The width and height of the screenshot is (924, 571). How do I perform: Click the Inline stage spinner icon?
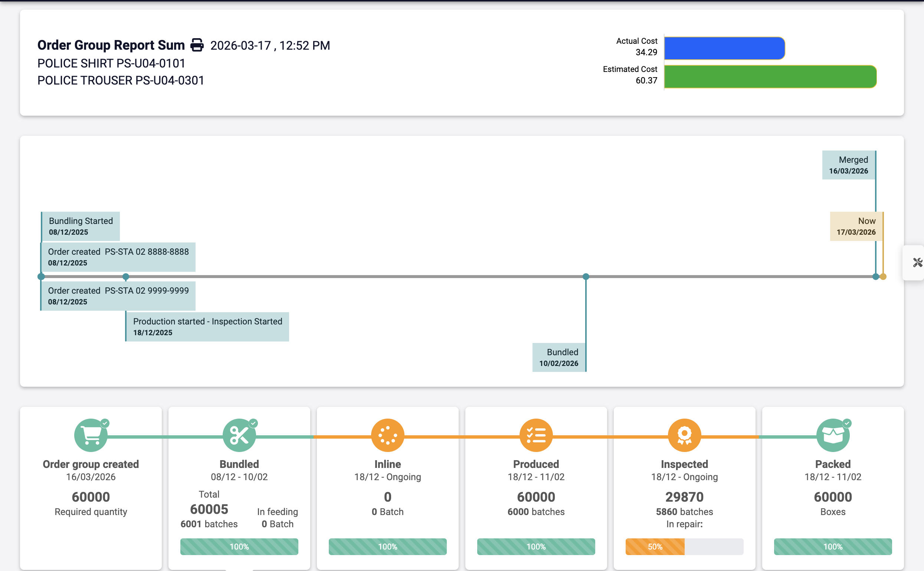387,435
